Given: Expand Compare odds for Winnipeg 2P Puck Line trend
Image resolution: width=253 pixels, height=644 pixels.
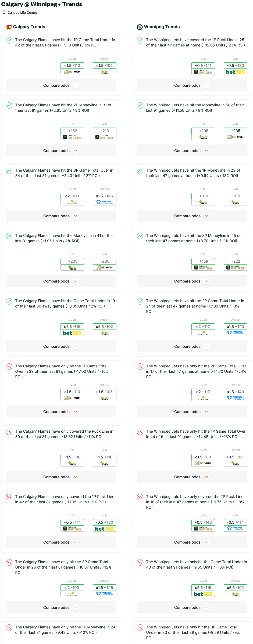Looking at the screenshot, I should click(x=192, y=542).
